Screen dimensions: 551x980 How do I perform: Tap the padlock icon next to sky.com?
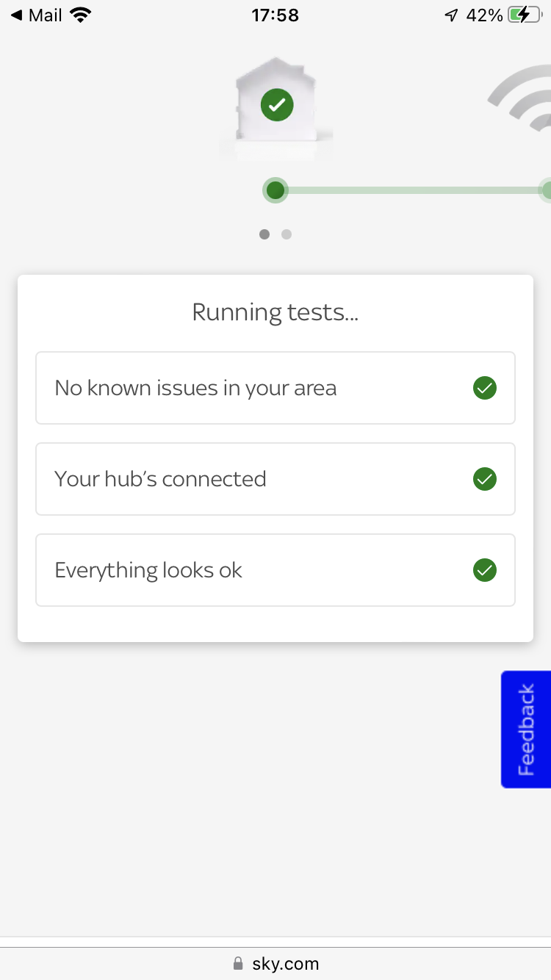(x=238, y=963)
